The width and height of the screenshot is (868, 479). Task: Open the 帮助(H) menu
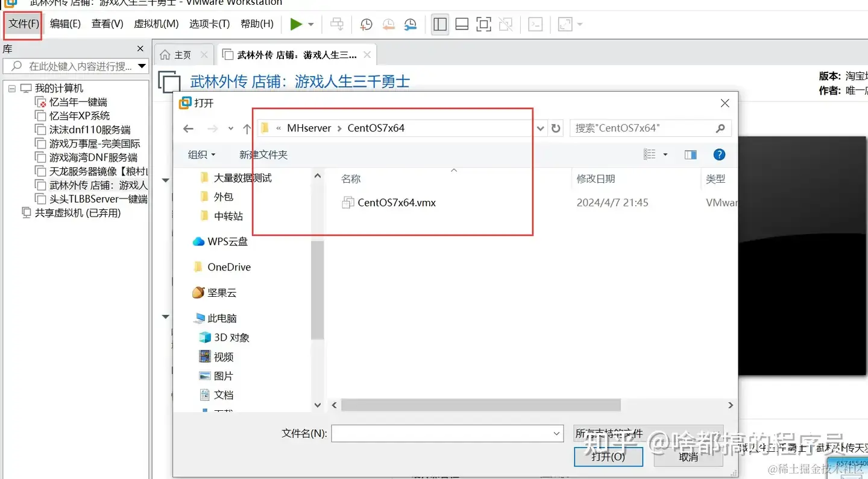tap(257, 24)
